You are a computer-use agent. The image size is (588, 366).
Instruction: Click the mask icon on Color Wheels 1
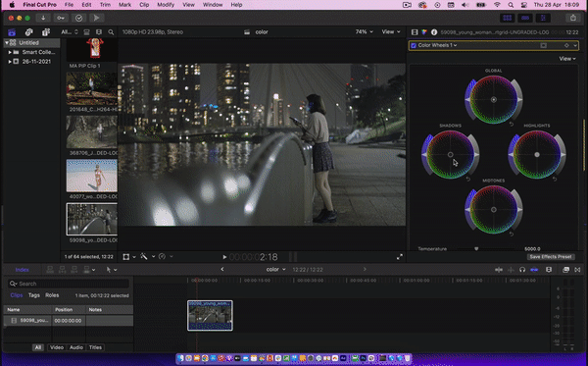543,45
